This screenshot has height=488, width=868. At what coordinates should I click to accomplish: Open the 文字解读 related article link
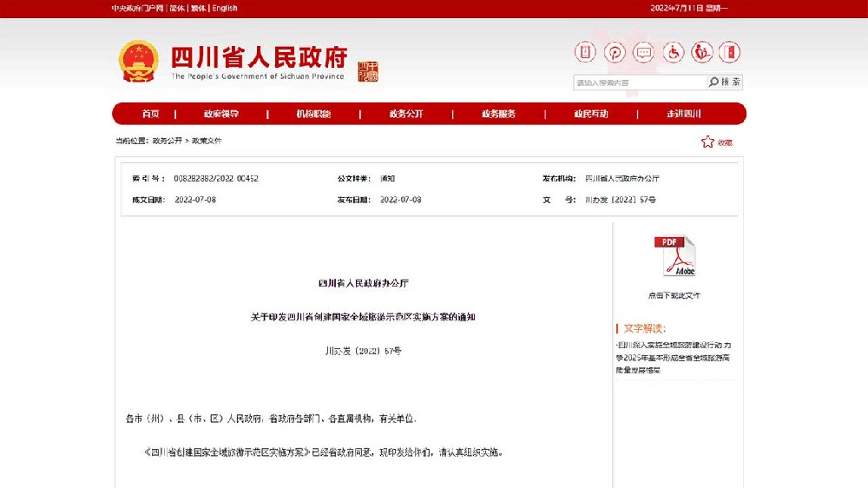(x=674, y=357)
